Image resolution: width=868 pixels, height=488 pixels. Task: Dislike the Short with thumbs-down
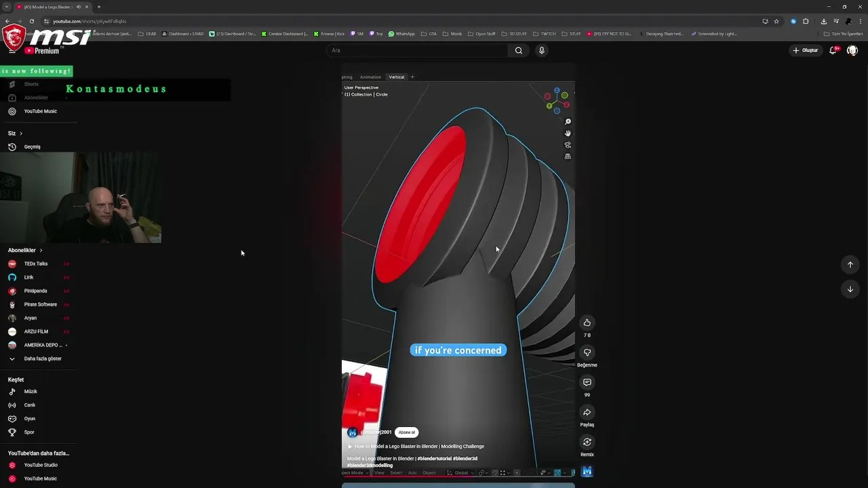587,352
